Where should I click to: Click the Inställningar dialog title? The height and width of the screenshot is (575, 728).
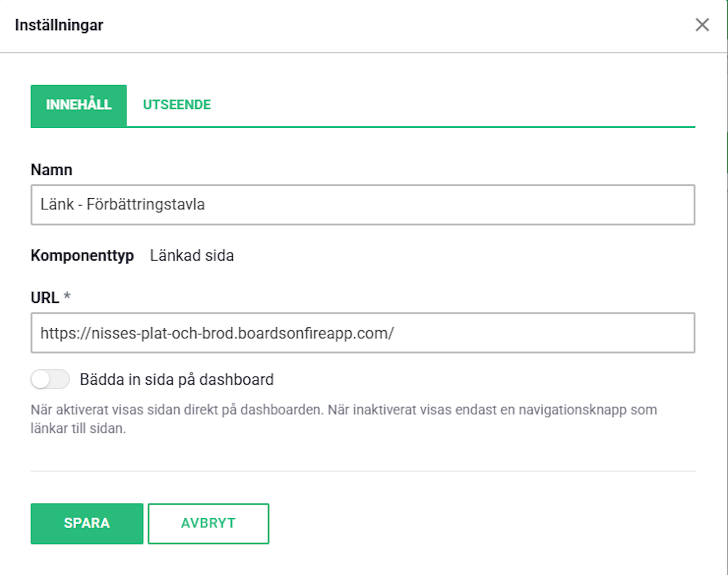pos(59,25)
